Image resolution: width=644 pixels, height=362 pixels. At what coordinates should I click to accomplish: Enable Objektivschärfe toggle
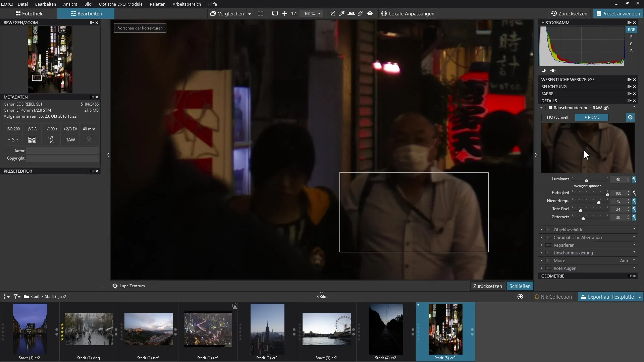[x=549, y=230]
